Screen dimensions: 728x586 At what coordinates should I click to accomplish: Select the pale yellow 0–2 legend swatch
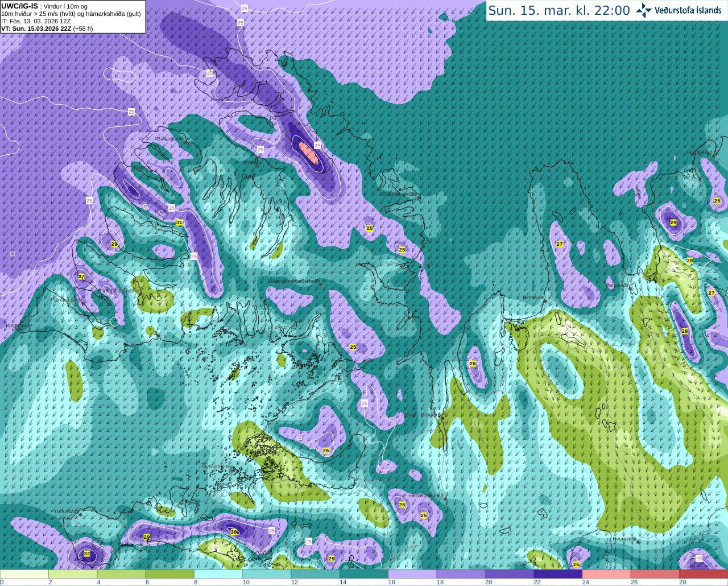click(x=24, y=574)
